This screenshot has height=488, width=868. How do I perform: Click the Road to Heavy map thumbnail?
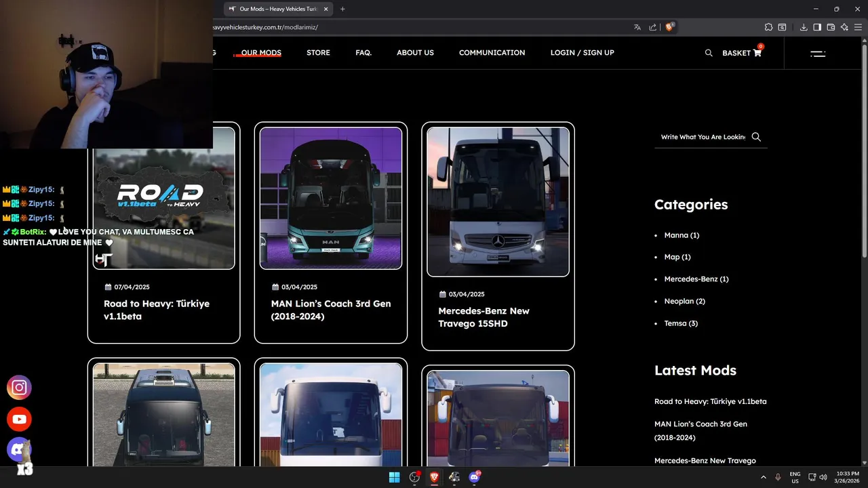(163, 199)
